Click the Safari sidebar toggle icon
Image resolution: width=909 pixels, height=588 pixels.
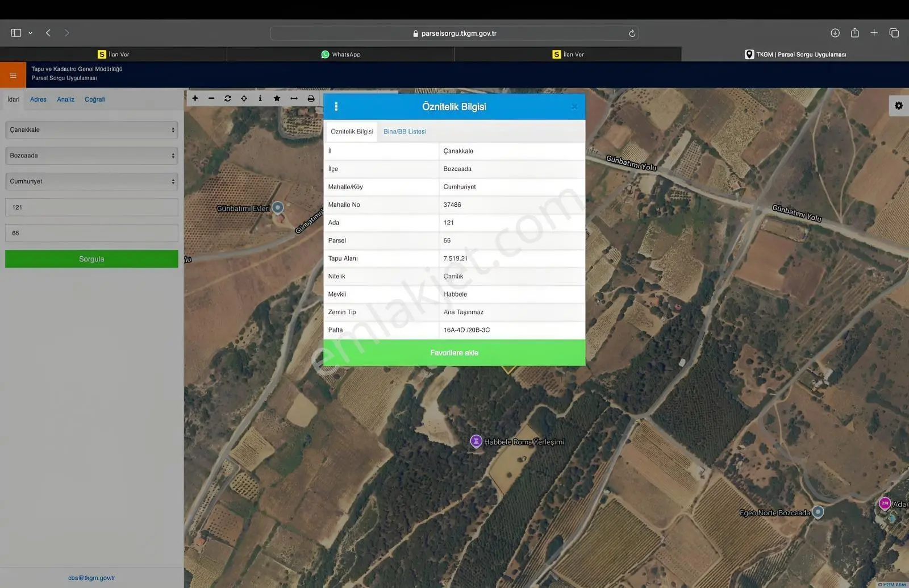click(16, 33)
